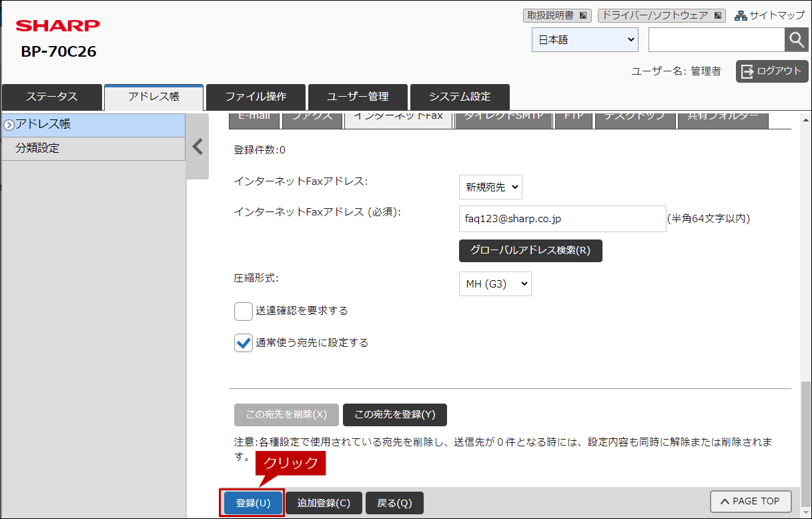Click the SHARP logo
The width and height of the screenshot is (812, 519).
(x=58, y=26)
